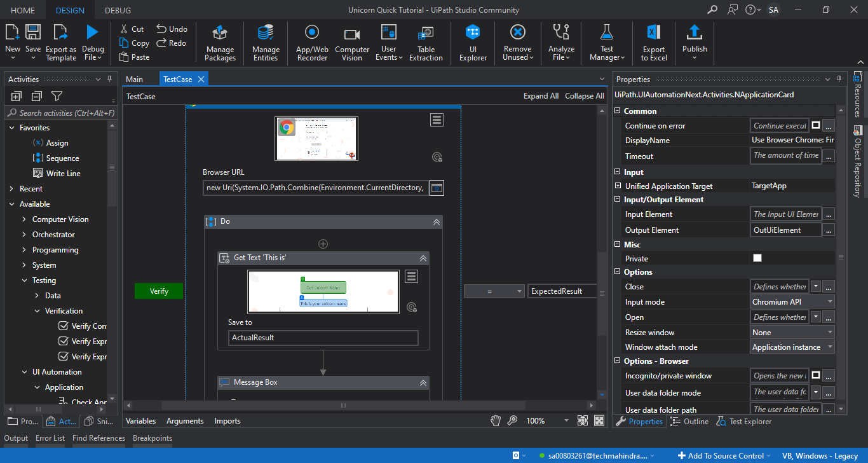Expand the Orchestrator activities node
Screen dimensions: 868x463
[25, 235]
